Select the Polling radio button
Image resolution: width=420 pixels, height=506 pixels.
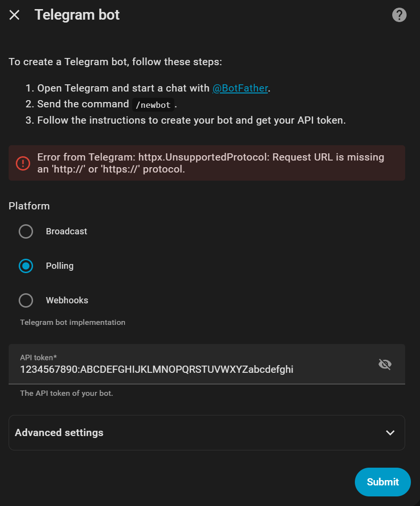(x=26, y=266)
